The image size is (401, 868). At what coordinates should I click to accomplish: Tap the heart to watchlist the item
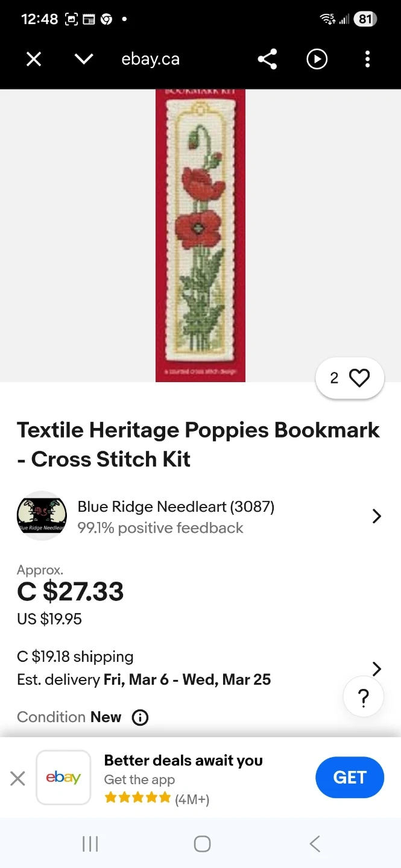359,378
